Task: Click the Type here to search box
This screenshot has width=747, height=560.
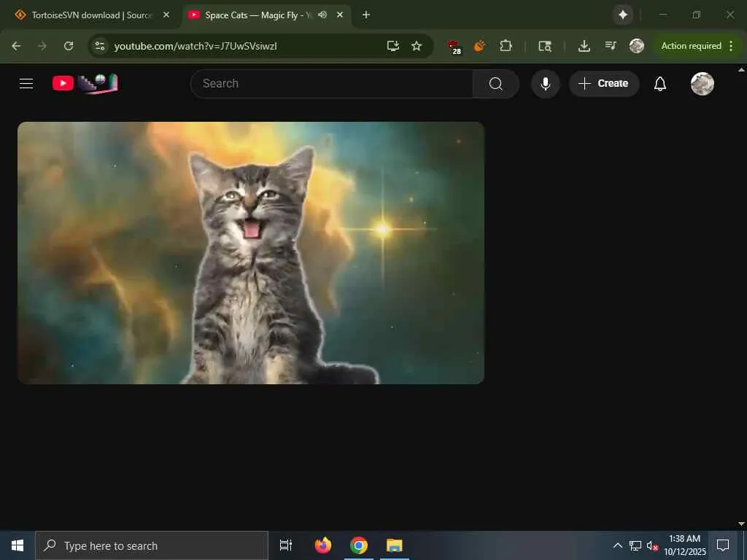Action: pos(152,545)
